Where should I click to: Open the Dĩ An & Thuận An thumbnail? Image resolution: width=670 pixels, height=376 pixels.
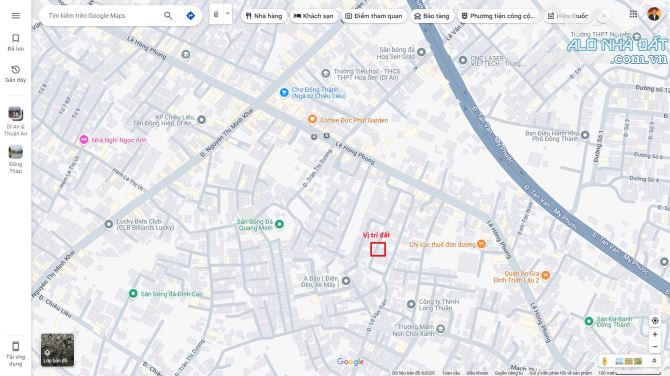pos(15,121)
